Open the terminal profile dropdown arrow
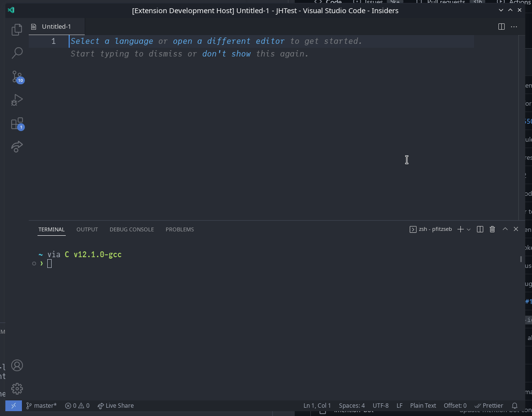Viewport: 532px width, 416px height. [469, 229]
